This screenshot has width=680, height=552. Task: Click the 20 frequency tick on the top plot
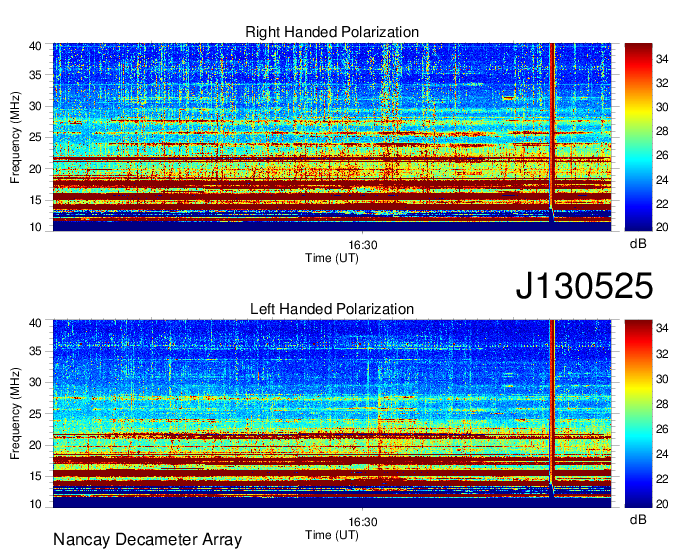coord(36,169)
